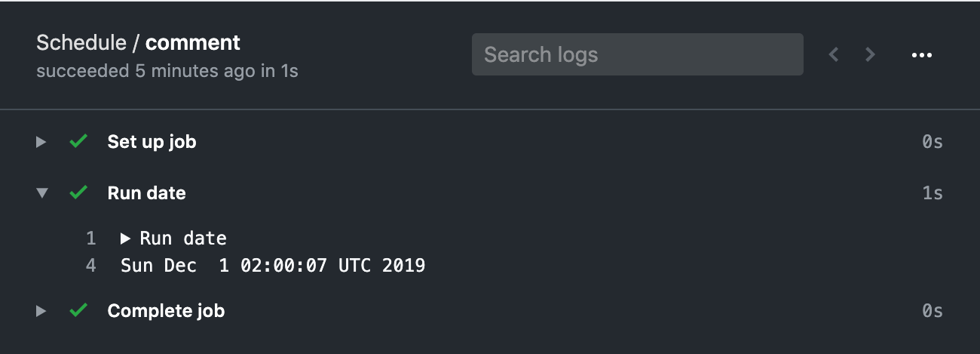980x354 pixels.
Task: Click green checkmark beside Complete job
Action: coord(78,311)
